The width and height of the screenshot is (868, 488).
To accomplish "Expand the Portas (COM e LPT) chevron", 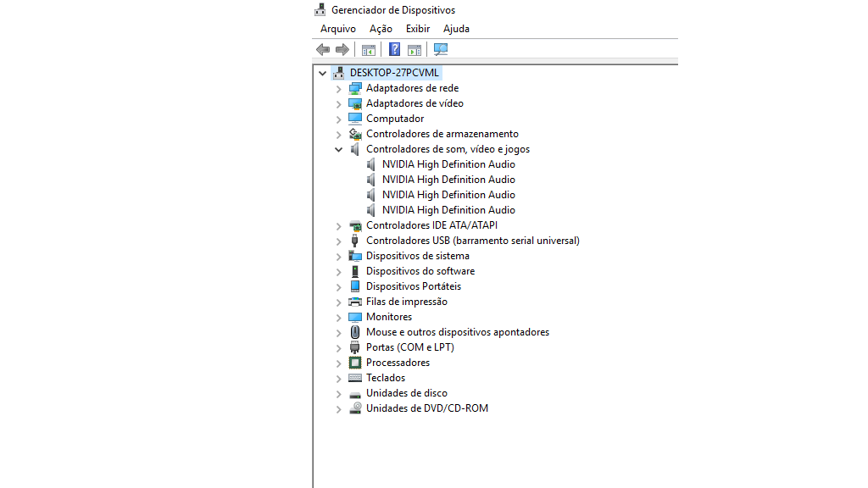I will (338, 347).
